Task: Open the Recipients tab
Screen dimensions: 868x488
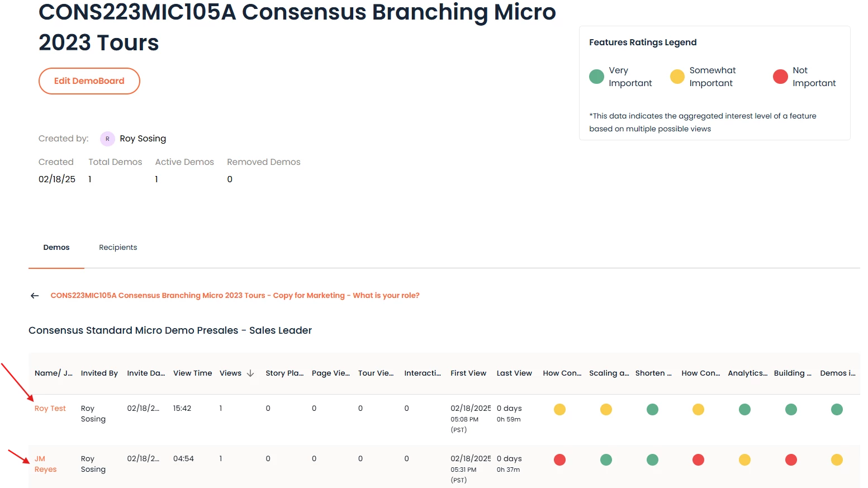Action: [118, 248]
